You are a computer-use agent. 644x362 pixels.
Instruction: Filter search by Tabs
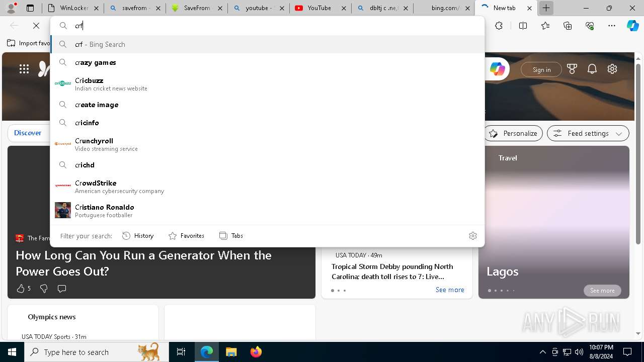point(231,236)
